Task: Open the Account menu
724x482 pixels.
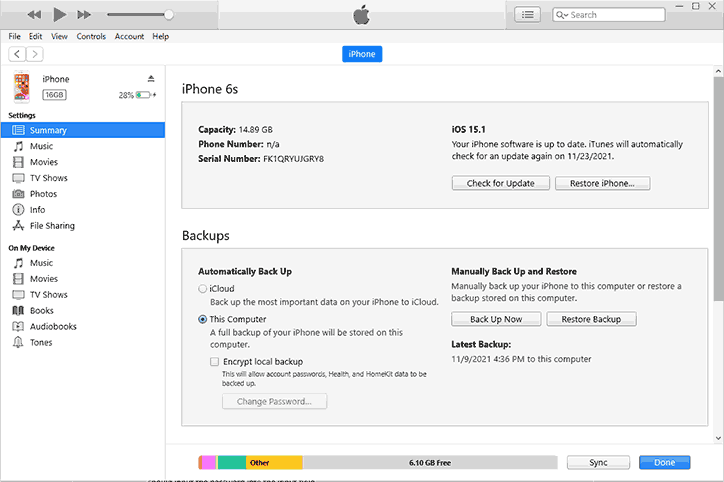Action: click(x=129, y=36)
